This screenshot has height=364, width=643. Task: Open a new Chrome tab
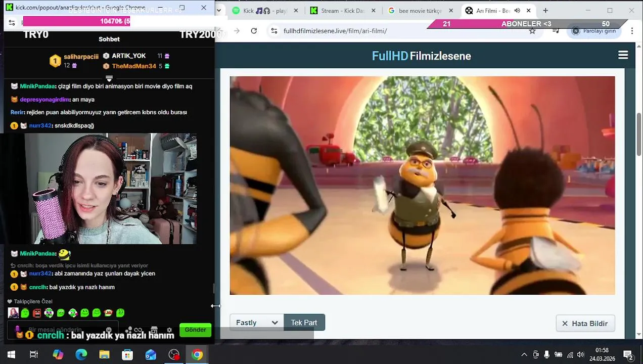(545, 11)
